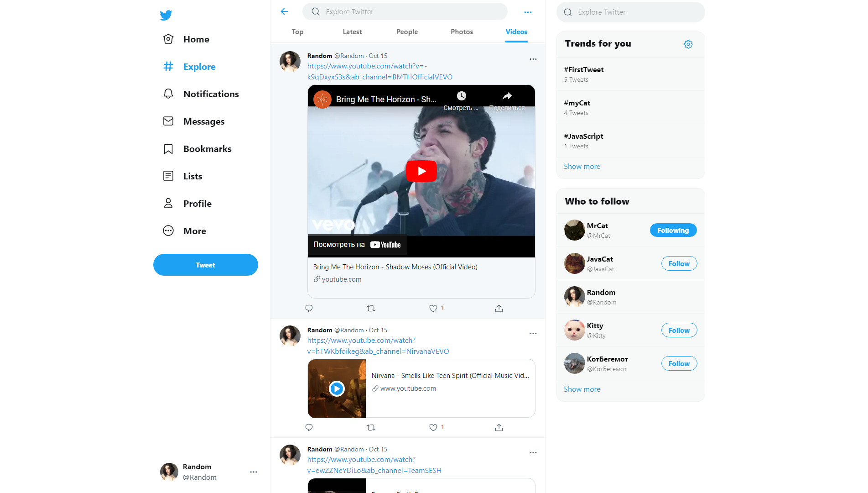This screenshot has width=868, height=493.
Task: Open Notifications in the sidebar
Action: pos(201,94)
